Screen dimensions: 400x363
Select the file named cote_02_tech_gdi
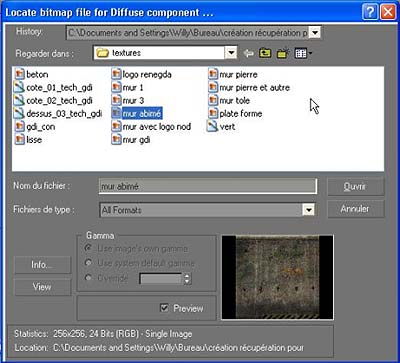click(x=59, y=101)
